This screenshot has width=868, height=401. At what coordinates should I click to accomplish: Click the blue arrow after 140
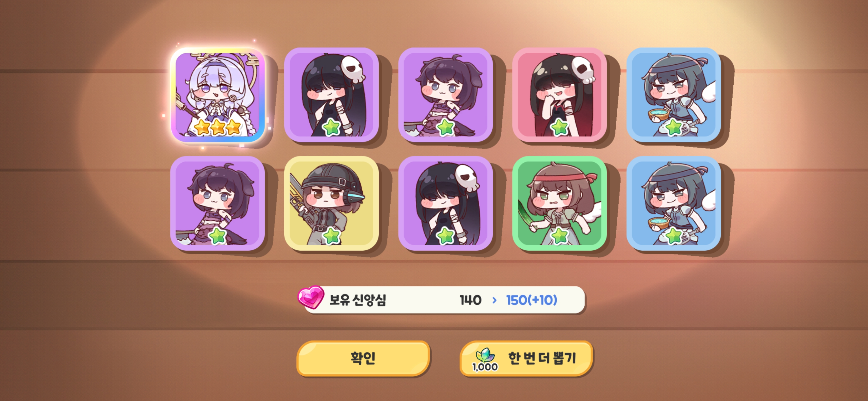pyautogui.click(x=494, y=300)
